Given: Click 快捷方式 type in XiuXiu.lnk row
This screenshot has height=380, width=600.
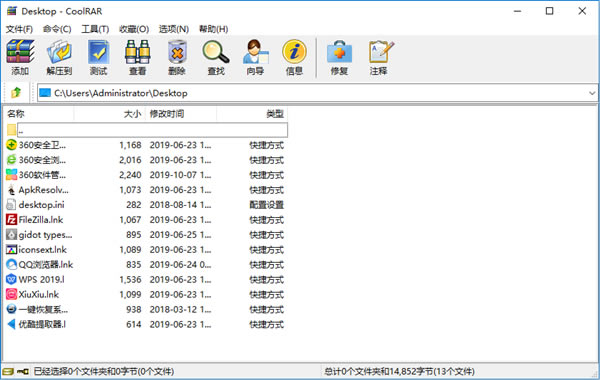Looking at the screenshot, I should click(267, 294).
